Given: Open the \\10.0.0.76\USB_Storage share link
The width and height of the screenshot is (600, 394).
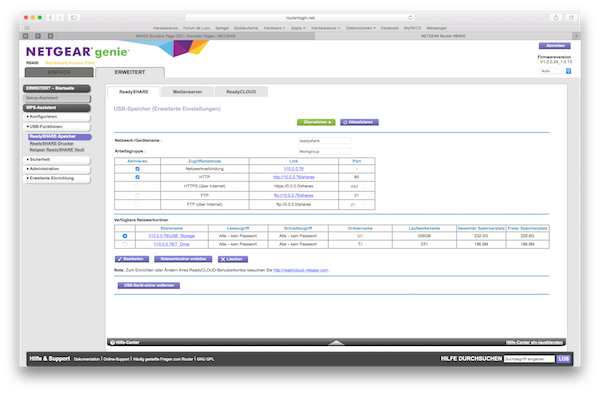Looking at the screenshot, I should pyautogui.click(x=171, y=236).
